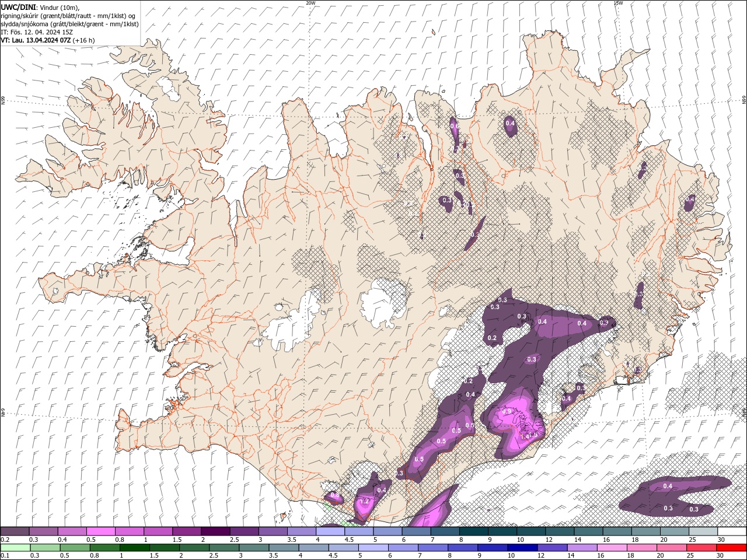The image size is (747, 560).
Task: Pick the palest gray 25–30 top-row legend swatch
Action: click(x=703, y=531)
